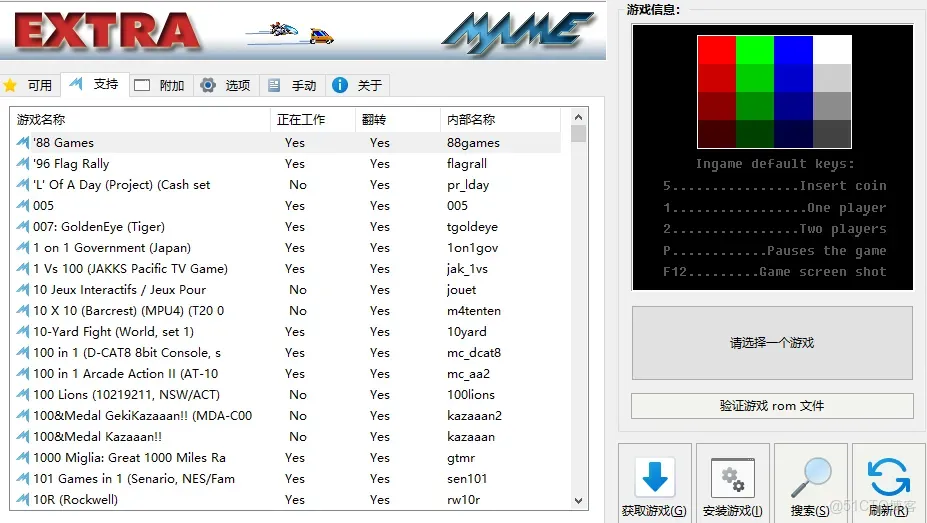
Task: Click the 获取游戏(G) label
Action: (x=654, y=511)
